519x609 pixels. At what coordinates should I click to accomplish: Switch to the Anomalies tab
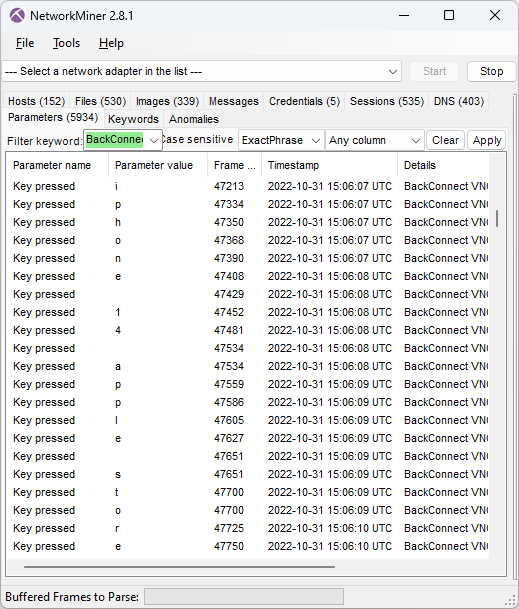click(x=194, y=119)
